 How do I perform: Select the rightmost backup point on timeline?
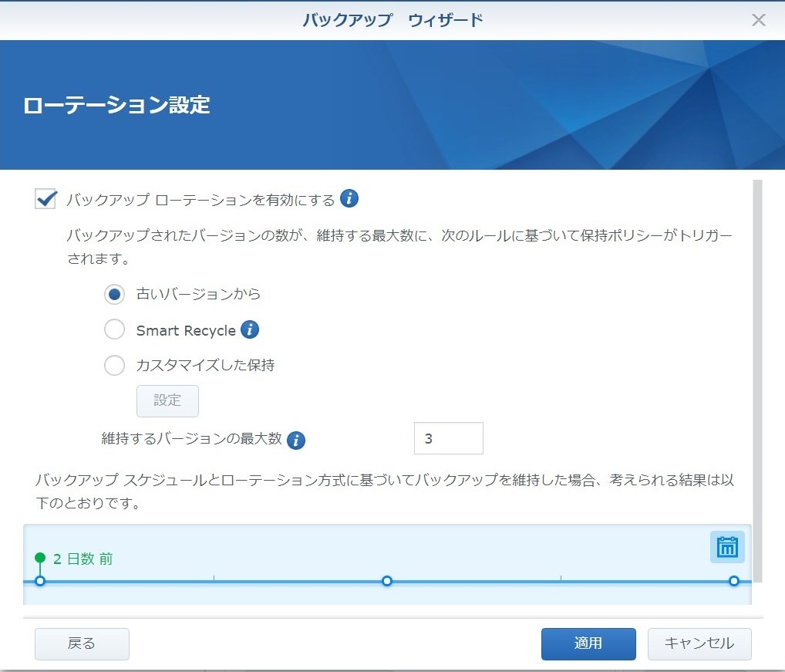click(x=733, y=581)
